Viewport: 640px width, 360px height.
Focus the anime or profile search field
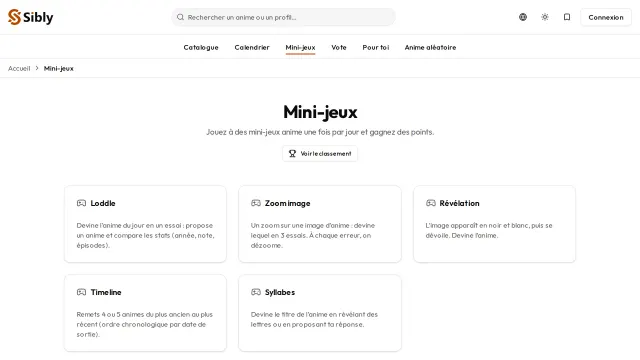point(283,17)
